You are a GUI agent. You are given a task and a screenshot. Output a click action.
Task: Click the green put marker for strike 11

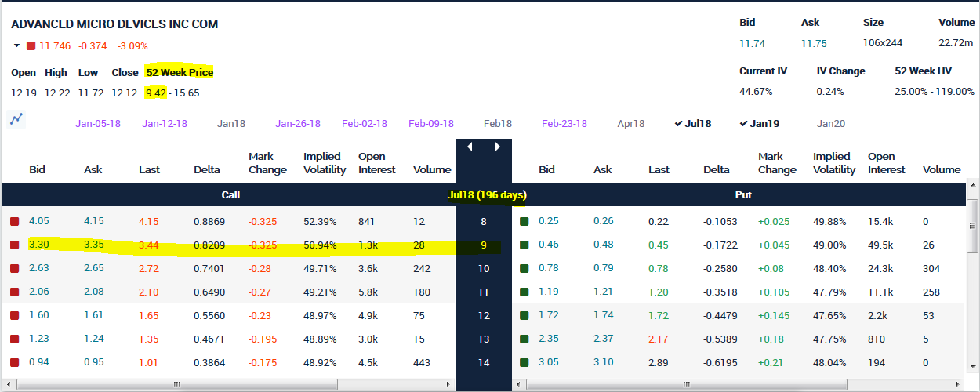click(524, 292)
